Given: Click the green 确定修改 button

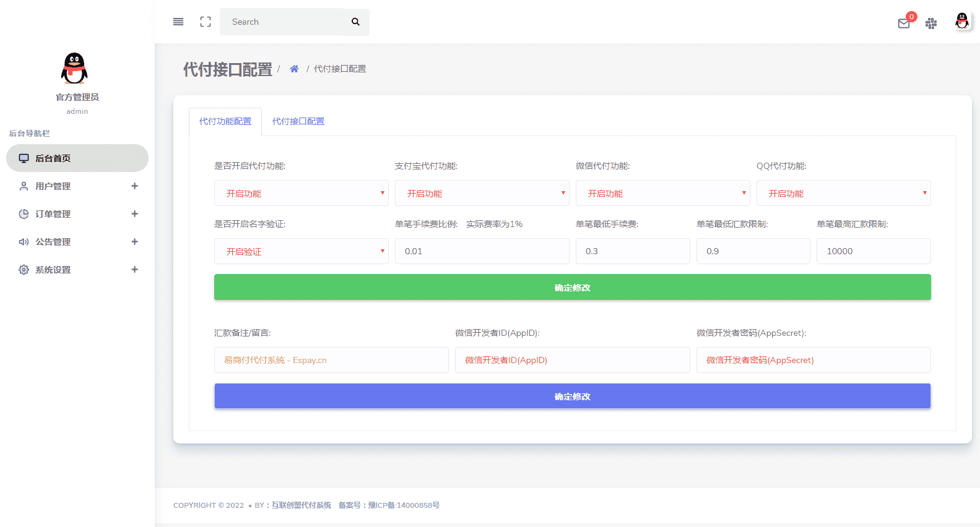Looking at the screenshot, I should pyautogui.click(x=572, y=287).
